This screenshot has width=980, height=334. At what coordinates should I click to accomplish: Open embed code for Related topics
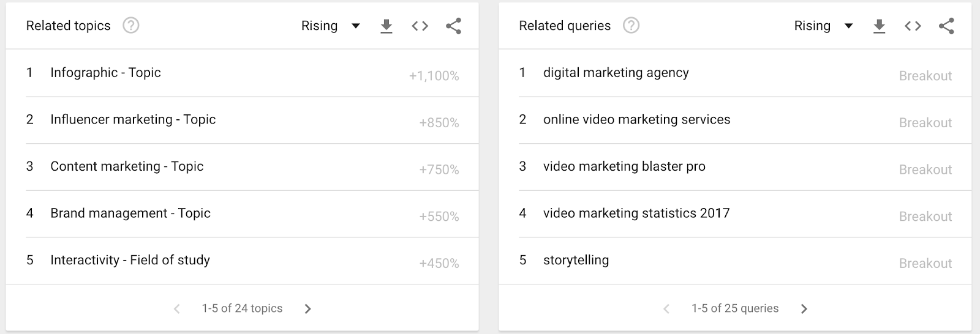tap(420, 26)
